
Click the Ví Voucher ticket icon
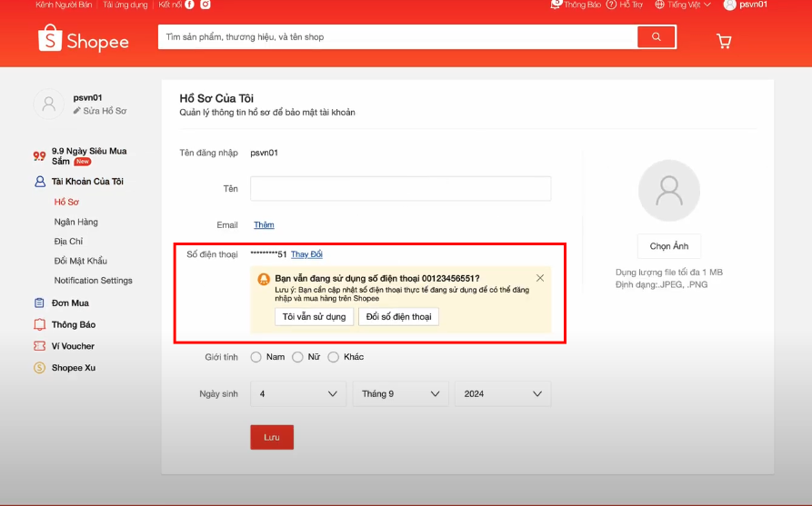tap(39, 346)
